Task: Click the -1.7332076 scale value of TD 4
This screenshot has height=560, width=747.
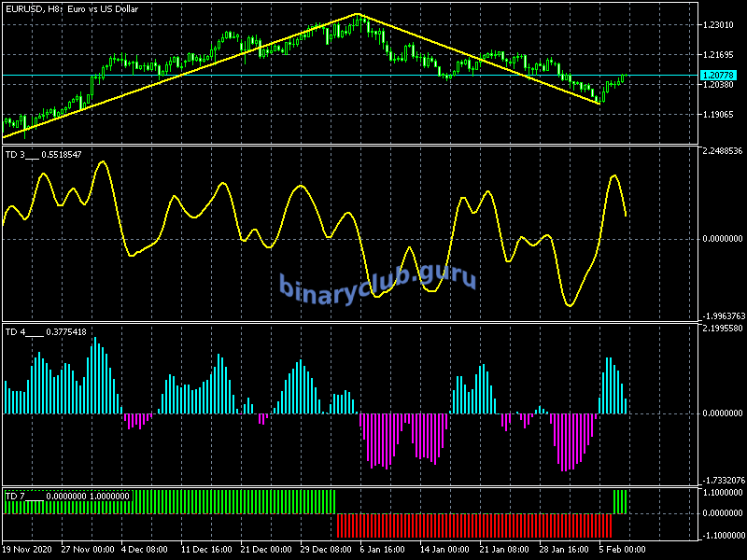Action: pyautogui.click(x=722, y=480)
